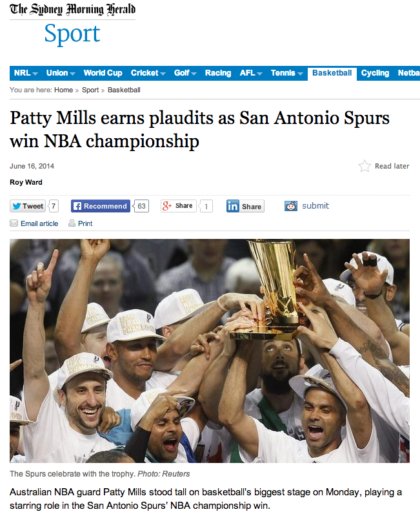Viewport: 420px width, 514px height.
Task: Click the Facebook Recommend button
Action: (100, 206)
